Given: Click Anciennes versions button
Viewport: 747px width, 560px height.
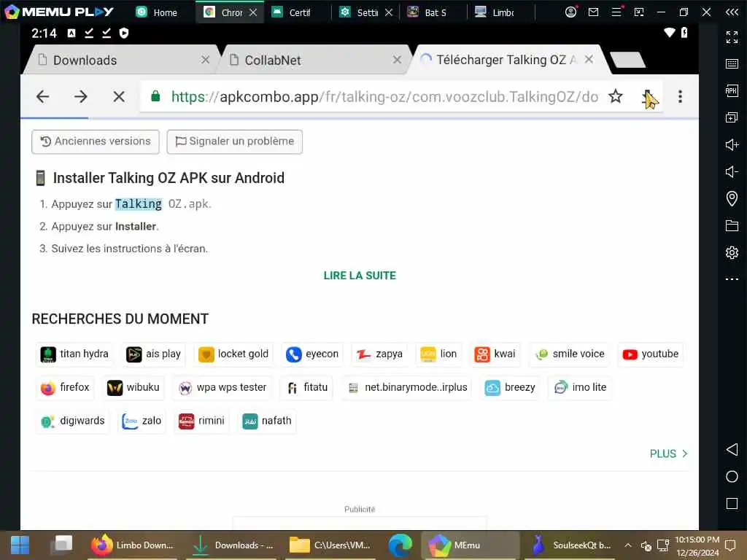Looking at the screenshot, I should pos(96,141).
